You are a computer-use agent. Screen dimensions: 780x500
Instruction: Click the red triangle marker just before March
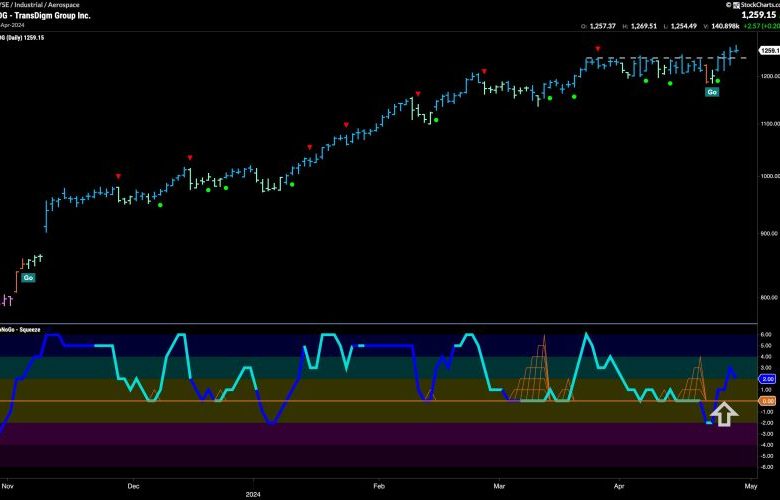pos(484,72)
